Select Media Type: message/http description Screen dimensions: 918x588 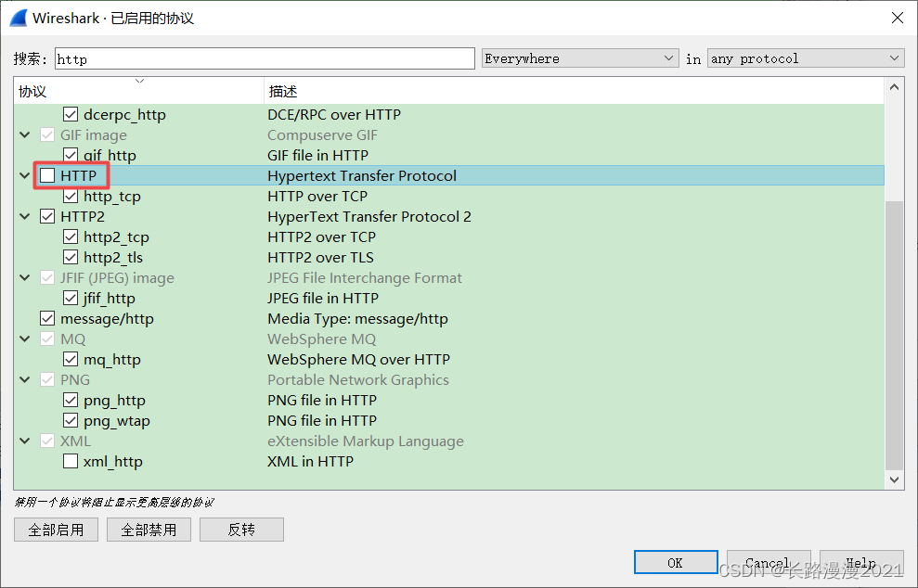(357, 319)
